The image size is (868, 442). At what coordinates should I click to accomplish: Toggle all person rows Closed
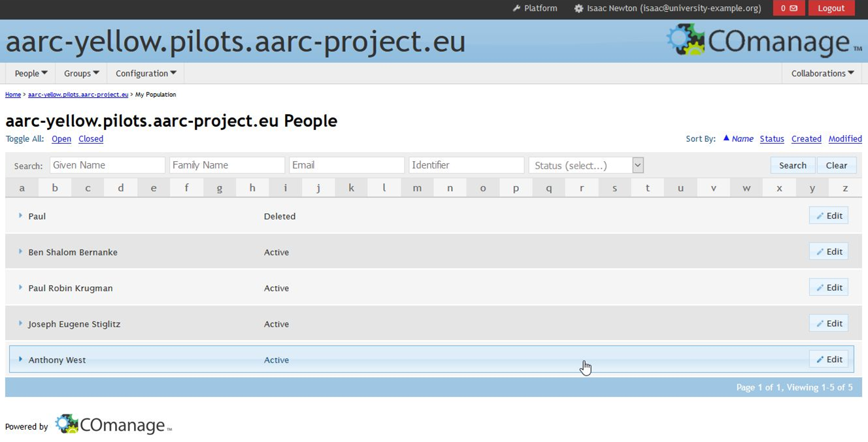pos(91,139)
